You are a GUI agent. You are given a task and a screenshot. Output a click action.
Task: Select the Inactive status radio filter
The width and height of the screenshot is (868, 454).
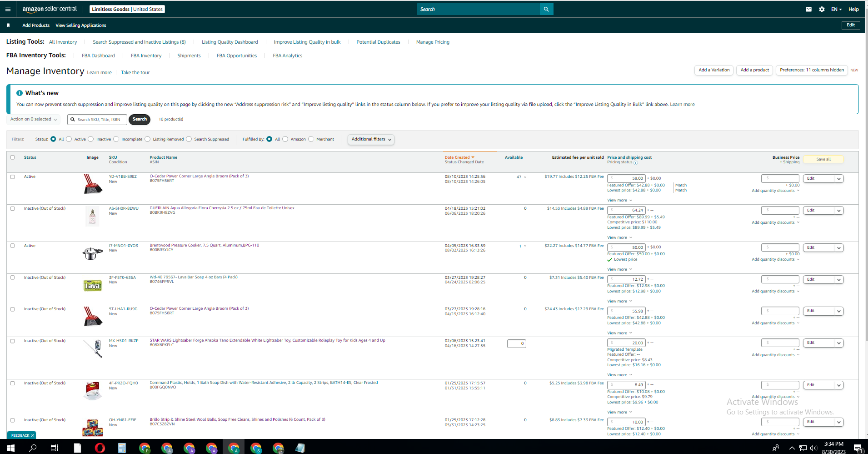(x=91, y=139)
